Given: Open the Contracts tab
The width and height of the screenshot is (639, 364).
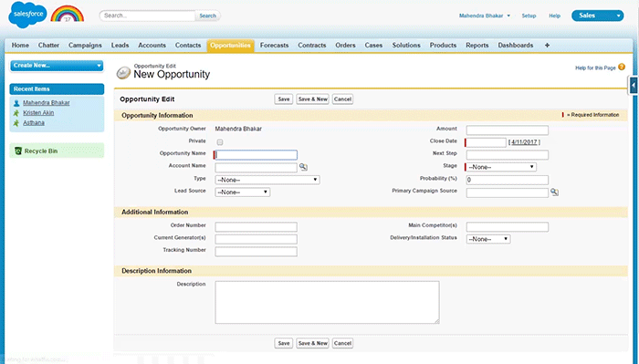Looking at the screenshot, I should pyautogui.click(x=312, y=46).
